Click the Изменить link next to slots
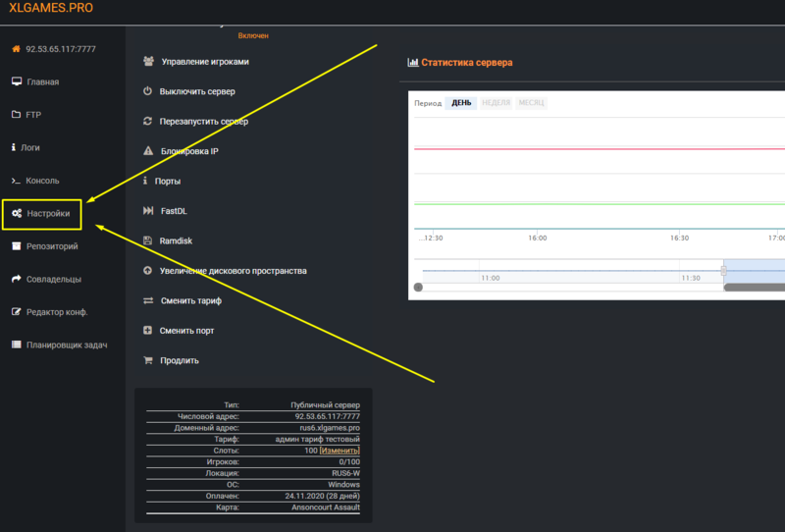Viewport: 785px width, 532px height. point(340,450)
